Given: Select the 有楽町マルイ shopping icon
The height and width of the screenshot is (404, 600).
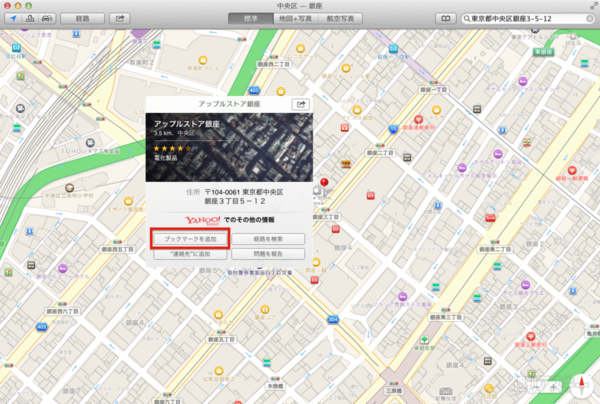Looking at the screenshot, I should 203,60.
